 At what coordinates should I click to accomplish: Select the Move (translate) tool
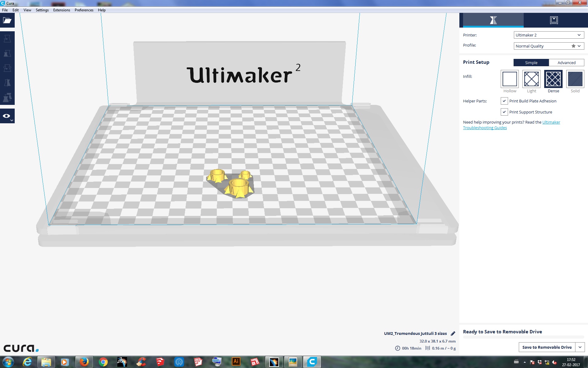pyautogui.click(x=7, y=39)
